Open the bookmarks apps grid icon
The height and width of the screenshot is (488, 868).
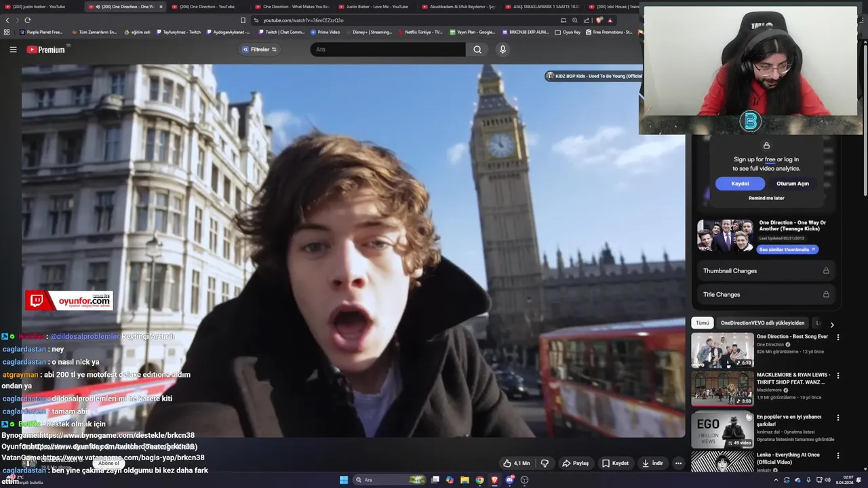point(7,32)
